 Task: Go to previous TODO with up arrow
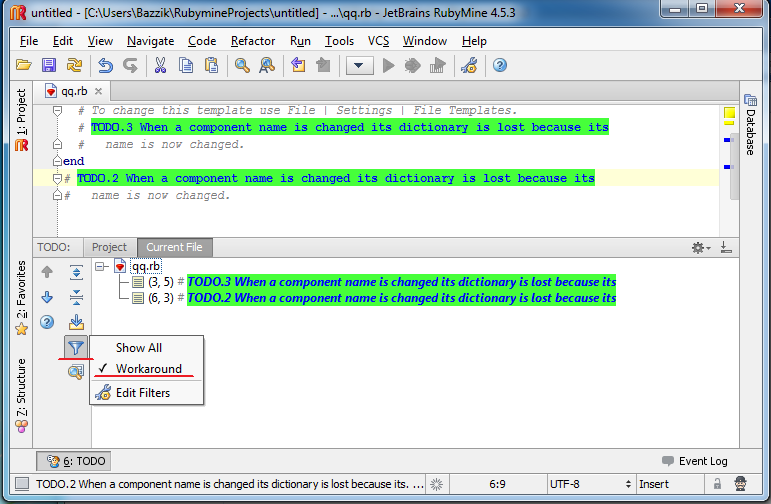tap(47, 271)
